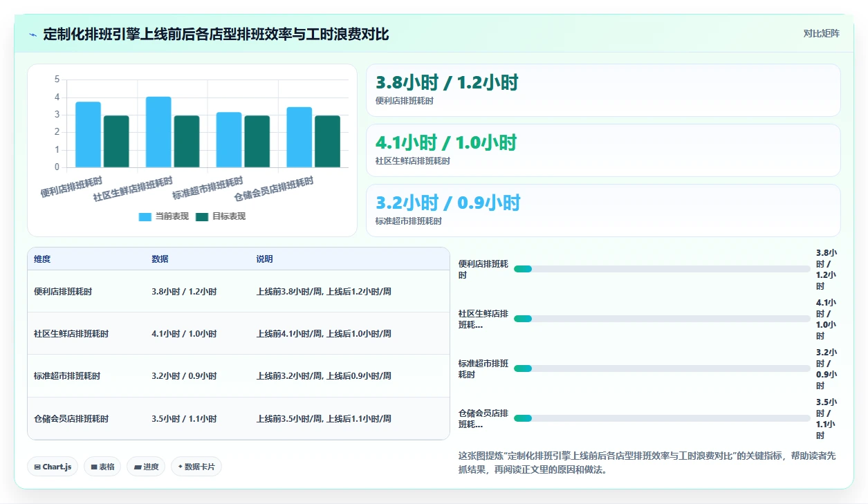
Task: Click the chart x-axis label 仓储会员店排班耗时
Action: pyautogui.click(x=274, y=188)
